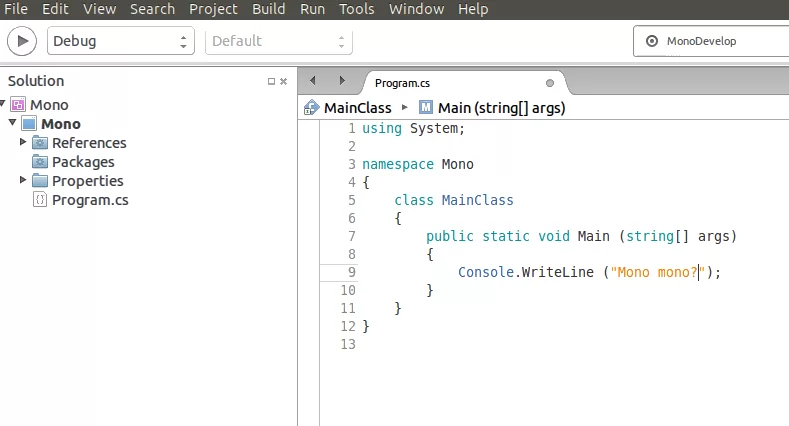Click the References folder icon

40,143
